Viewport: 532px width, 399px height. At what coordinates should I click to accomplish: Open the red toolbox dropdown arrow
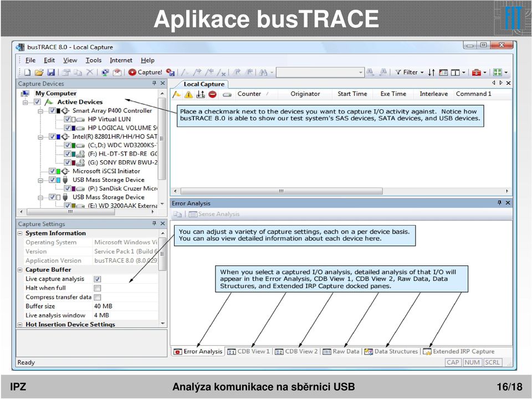point(485,73)
